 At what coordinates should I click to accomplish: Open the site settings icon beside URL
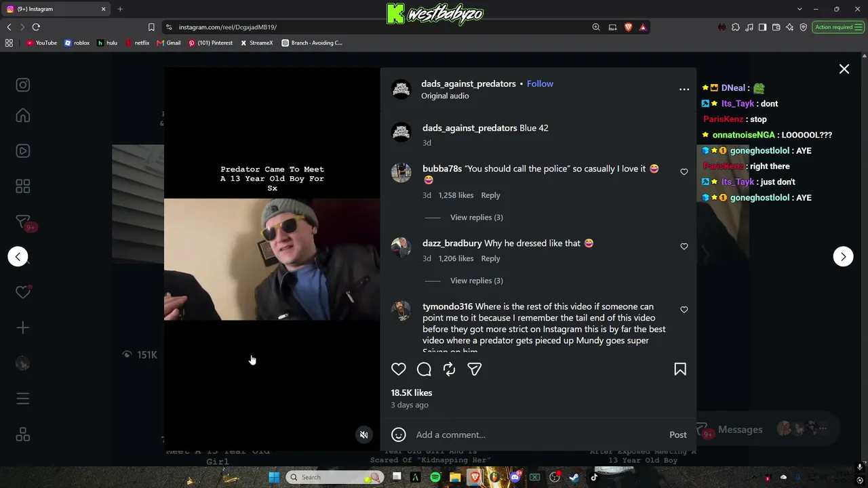coord(169,27)
